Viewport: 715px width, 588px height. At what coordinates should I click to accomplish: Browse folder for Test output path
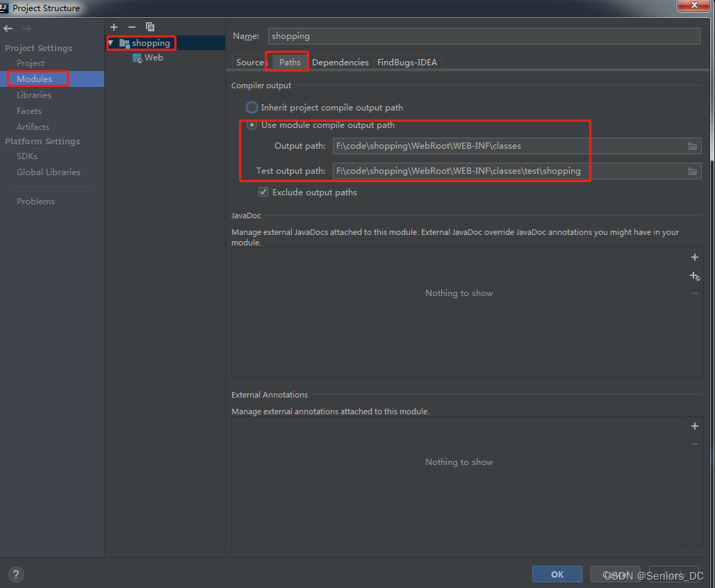click(x=693, y=171)
